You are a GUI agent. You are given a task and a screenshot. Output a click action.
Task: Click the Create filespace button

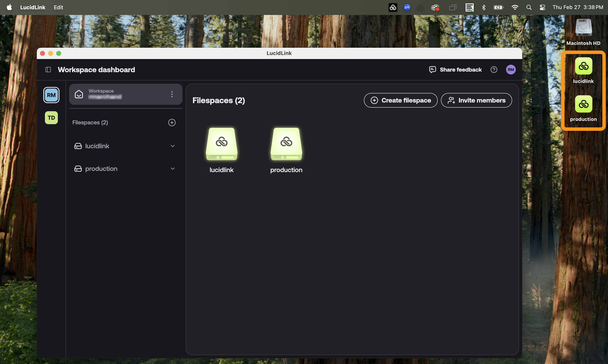pyautogui.click(x=400, y=100)
